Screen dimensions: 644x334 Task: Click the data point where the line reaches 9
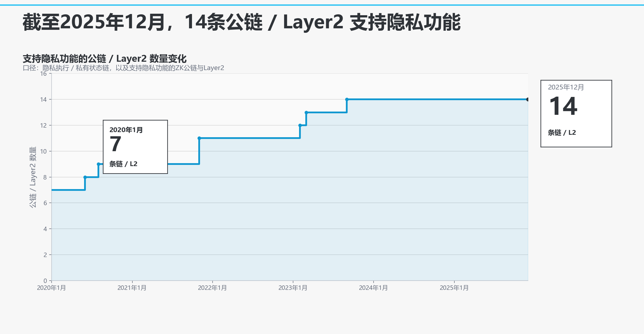[98, 164]
